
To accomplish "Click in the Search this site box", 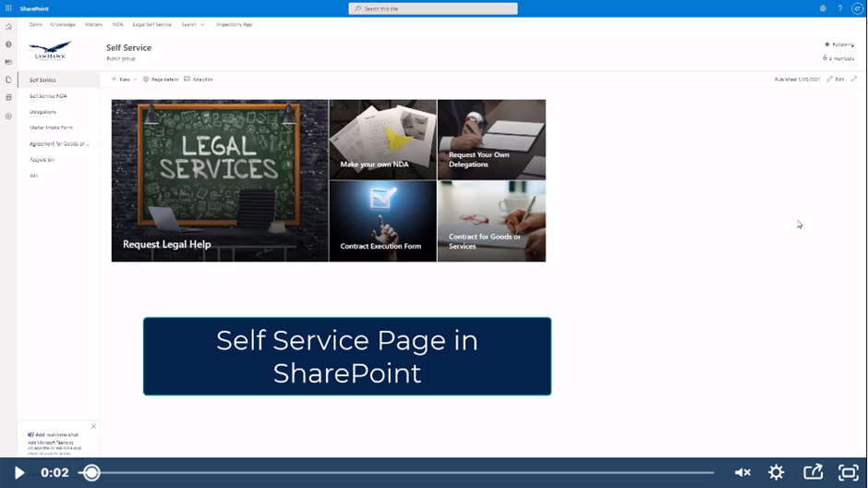I will coord(433,8).
